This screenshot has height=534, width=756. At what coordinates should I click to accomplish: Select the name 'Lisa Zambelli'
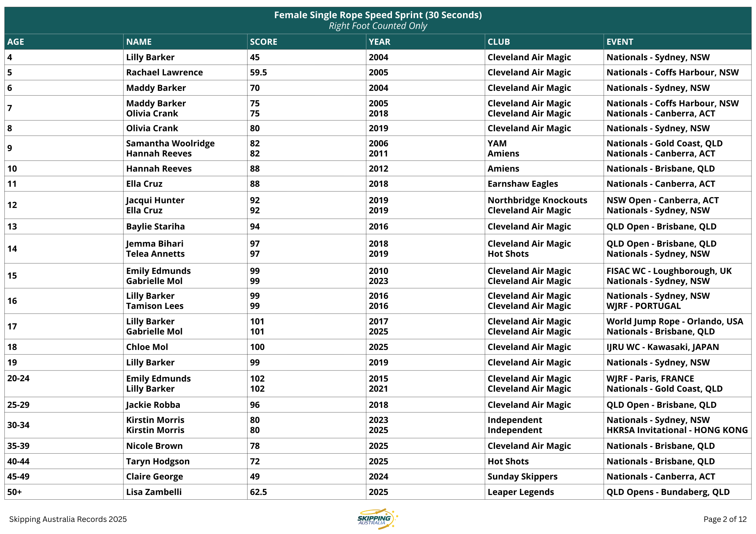[x=154, y=492]
